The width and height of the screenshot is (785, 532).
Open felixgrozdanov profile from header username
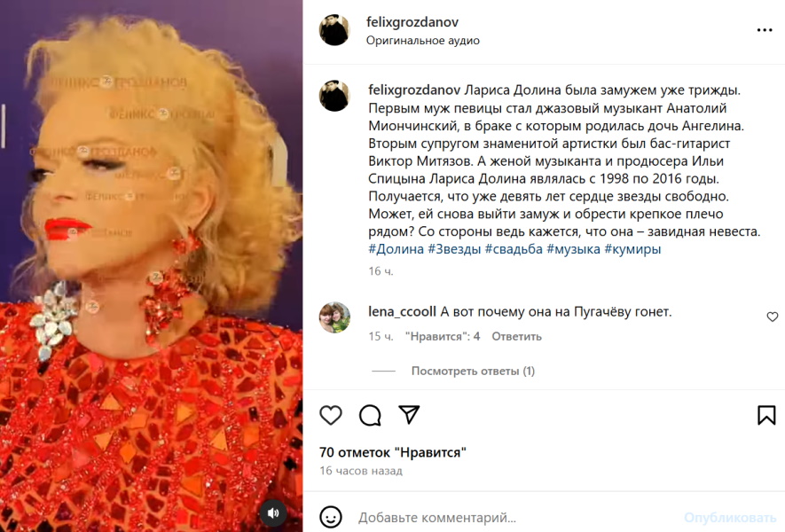pos(412,22)
